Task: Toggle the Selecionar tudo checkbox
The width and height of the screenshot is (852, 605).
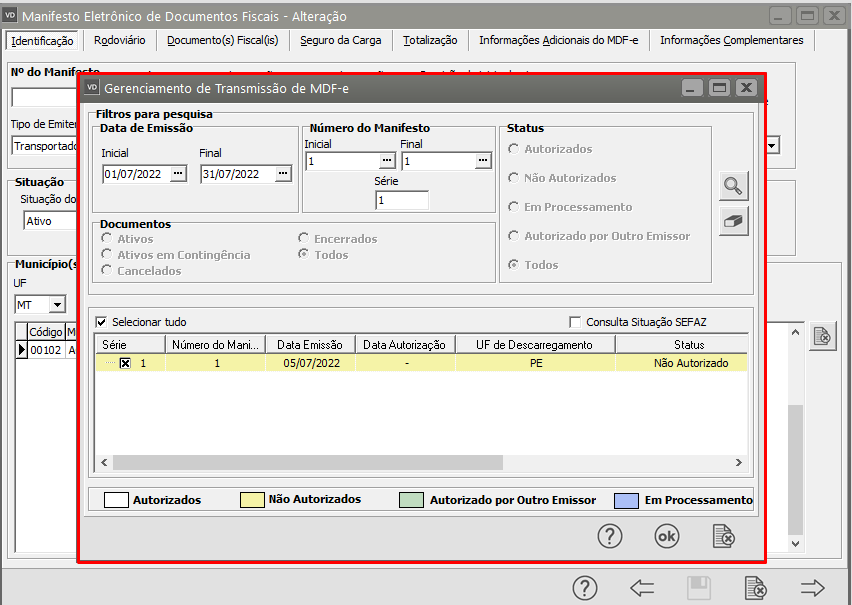Action: [x=102, y=322]
